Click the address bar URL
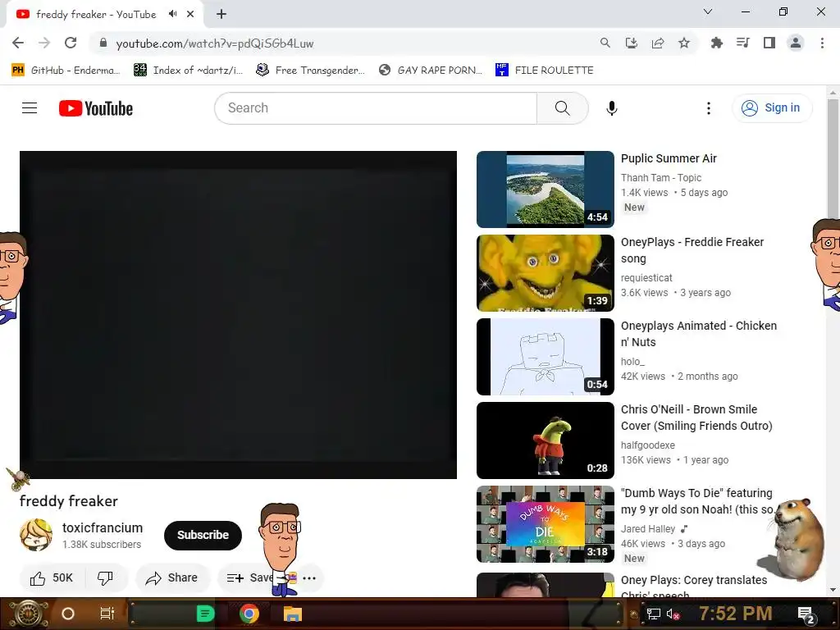 pyautogui.click(x=215, y=43)
